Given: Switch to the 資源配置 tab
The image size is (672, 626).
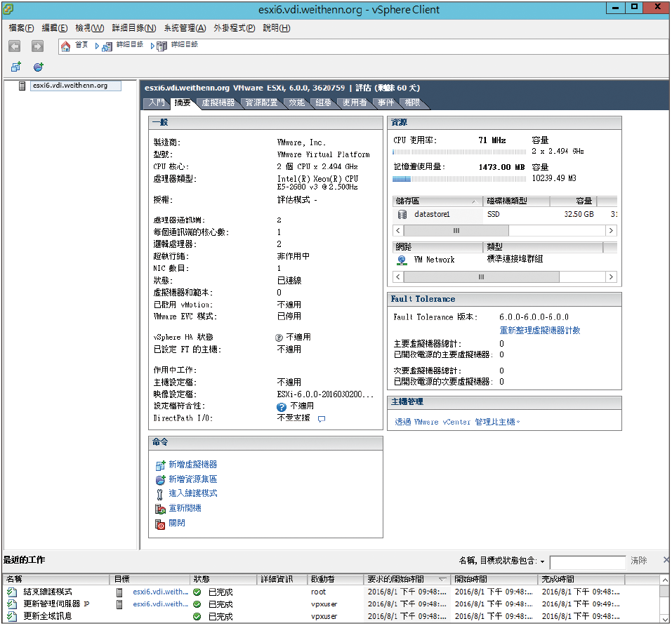Looking at the screenshot, I should coord(261,102).
